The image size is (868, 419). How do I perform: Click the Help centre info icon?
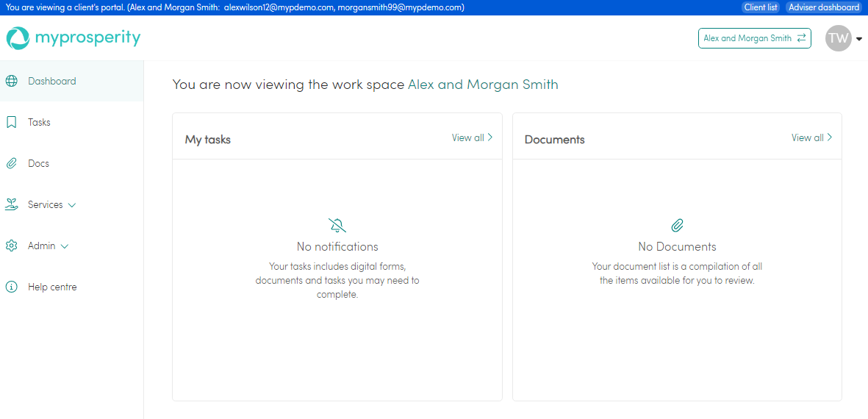12,287
